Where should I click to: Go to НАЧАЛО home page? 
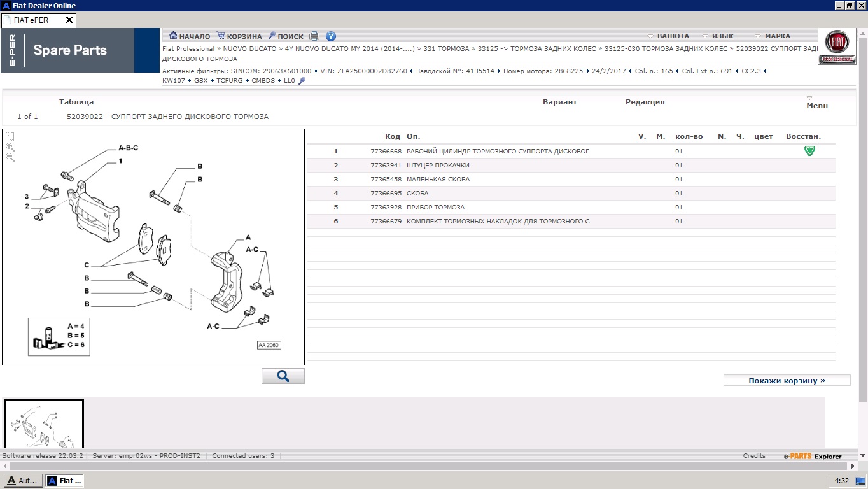190,36
